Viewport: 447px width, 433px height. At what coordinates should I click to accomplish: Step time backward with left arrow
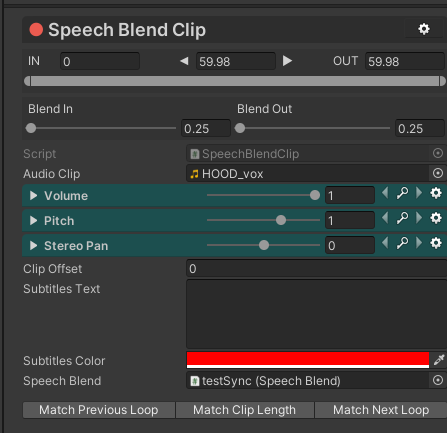[x=184, y=61]
